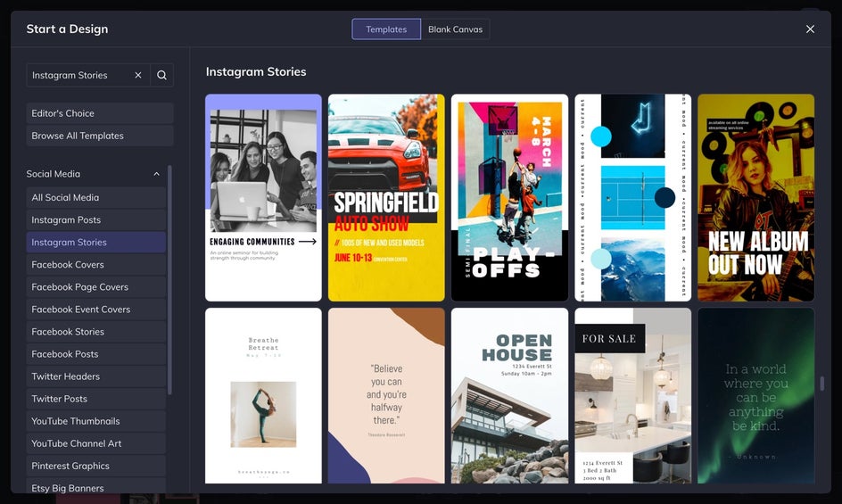The height and width of the screenshot is (504, 842).
Task: Select All Social Media category
Action: [96, 198]
